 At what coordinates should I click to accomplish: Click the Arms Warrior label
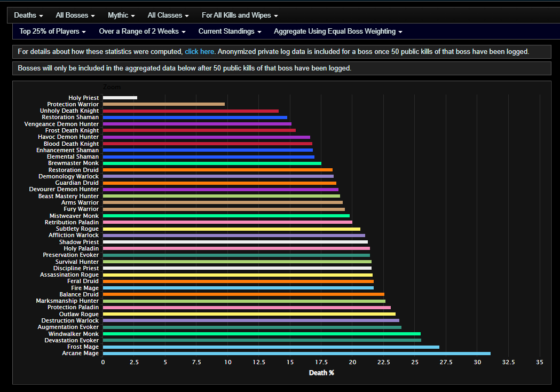tap(80, 202)
